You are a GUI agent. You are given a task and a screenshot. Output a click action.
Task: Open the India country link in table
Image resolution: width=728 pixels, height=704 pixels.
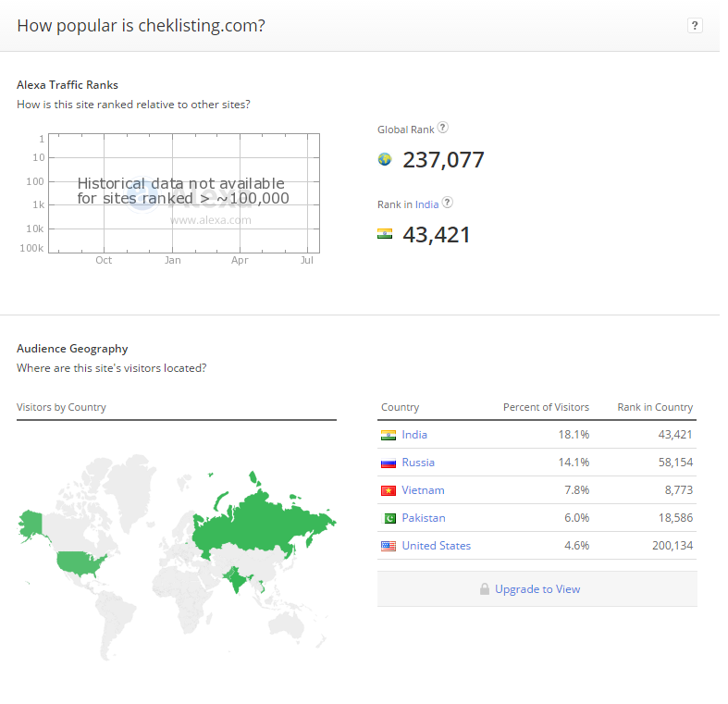pyautogui.click(x=414, y=435)
